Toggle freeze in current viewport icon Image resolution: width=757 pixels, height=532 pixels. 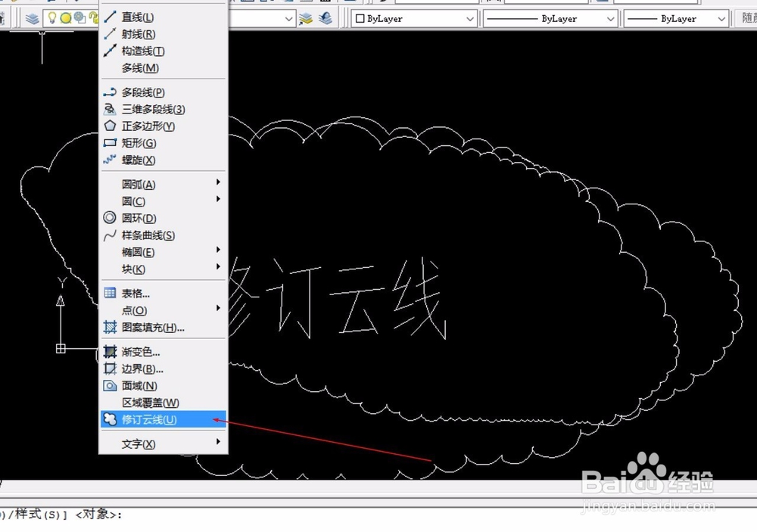79,18
